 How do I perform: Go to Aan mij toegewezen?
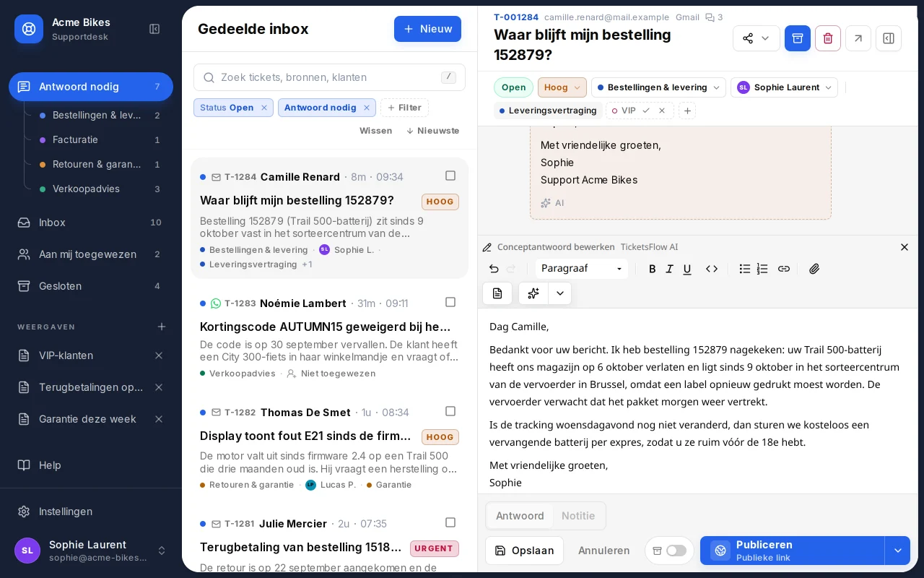(91, 254)
